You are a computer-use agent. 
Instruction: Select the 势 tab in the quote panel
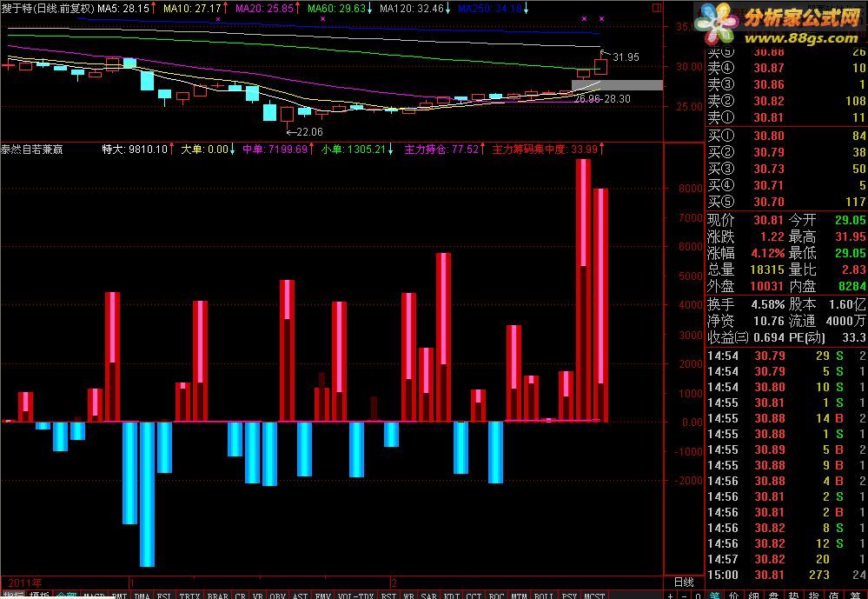click(794, 596)
